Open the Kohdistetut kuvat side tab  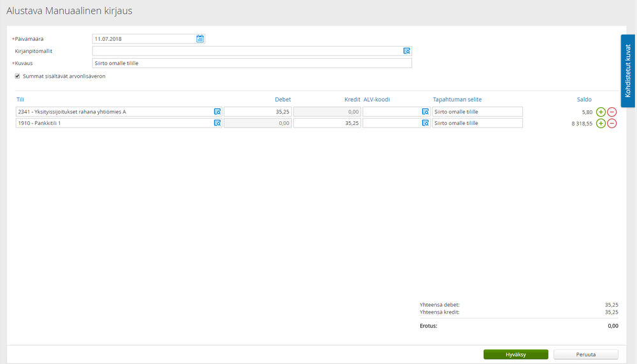point(627,71)
